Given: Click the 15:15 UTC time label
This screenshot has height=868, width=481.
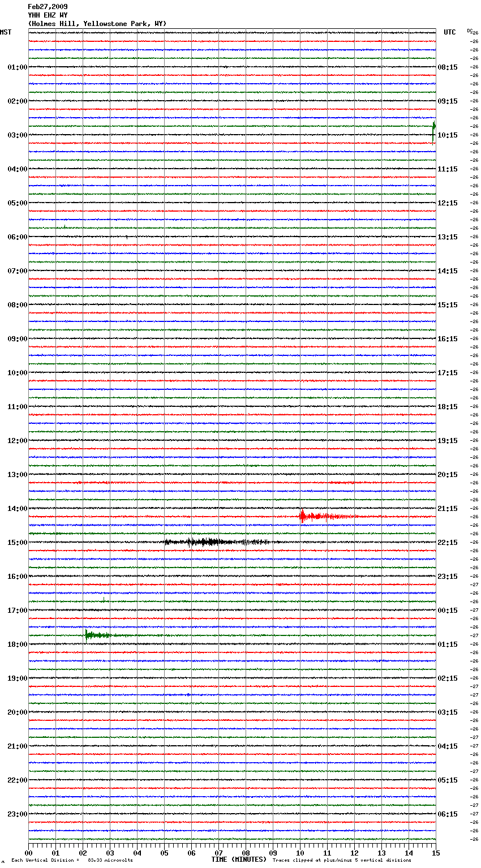Looking at the screenshot, I should (448, 305).
